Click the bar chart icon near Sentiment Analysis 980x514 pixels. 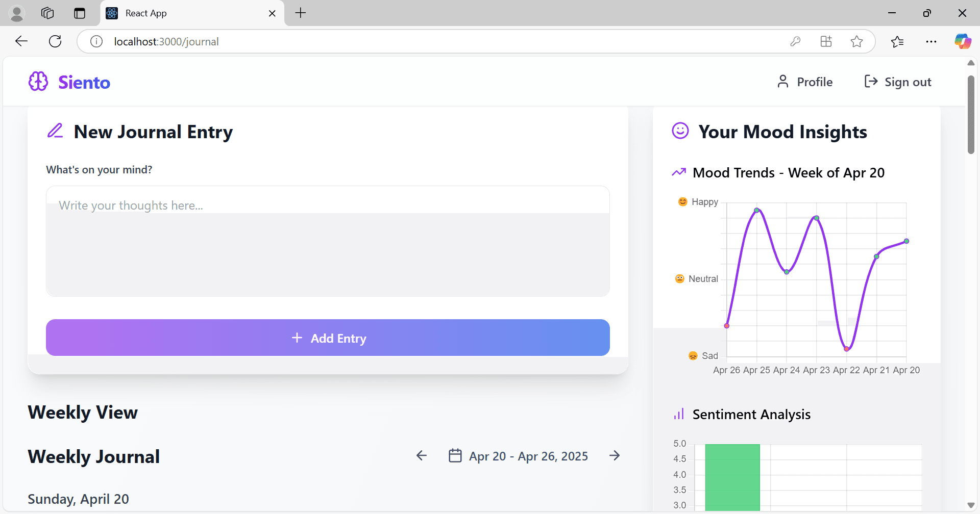[679, 414]
